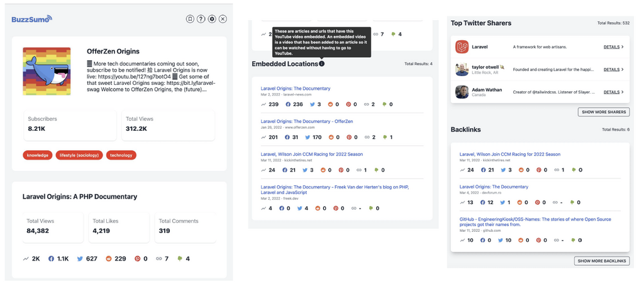
Task: Click the OfferZen Origins whale channel thumbnail
Action: [x=47, y=71]
